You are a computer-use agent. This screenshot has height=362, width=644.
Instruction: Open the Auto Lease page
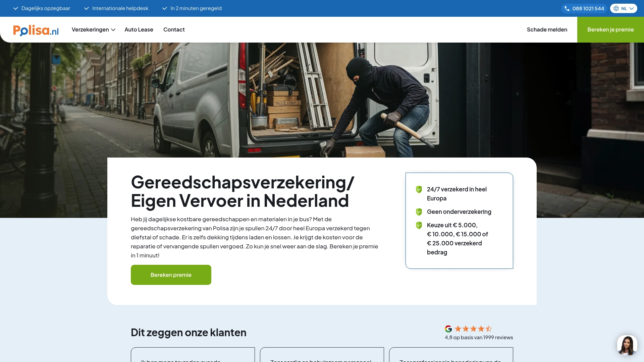(x=139, y=29)
